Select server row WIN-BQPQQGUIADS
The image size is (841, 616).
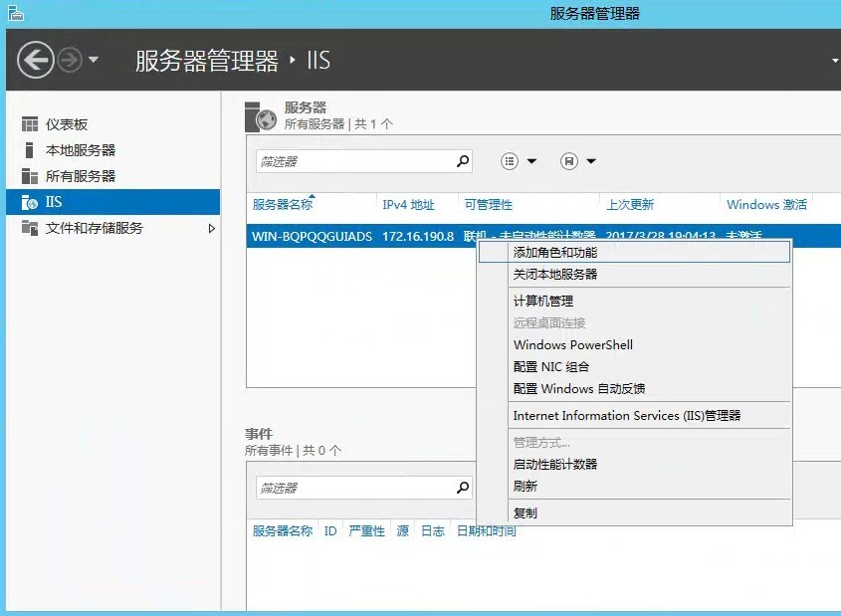tap(312, 237)
